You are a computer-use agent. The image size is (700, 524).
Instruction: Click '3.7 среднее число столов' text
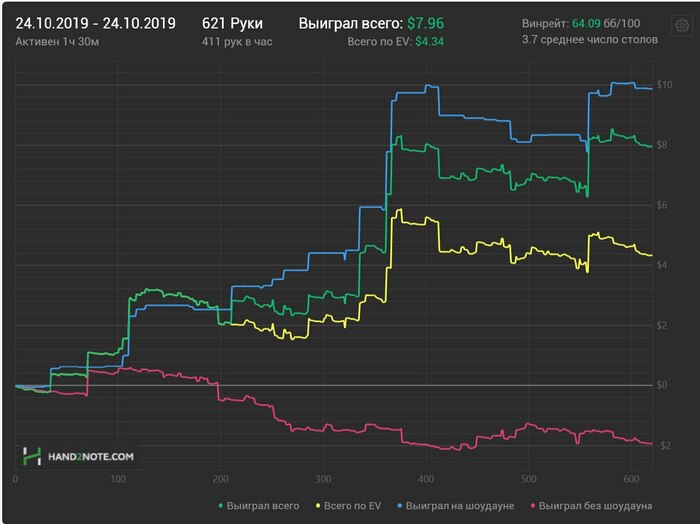(x=590, y=39)
